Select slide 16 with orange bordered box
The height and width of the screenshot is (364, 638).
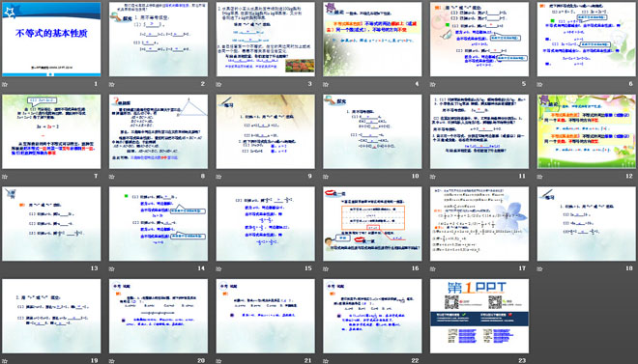tap(372, 224)
